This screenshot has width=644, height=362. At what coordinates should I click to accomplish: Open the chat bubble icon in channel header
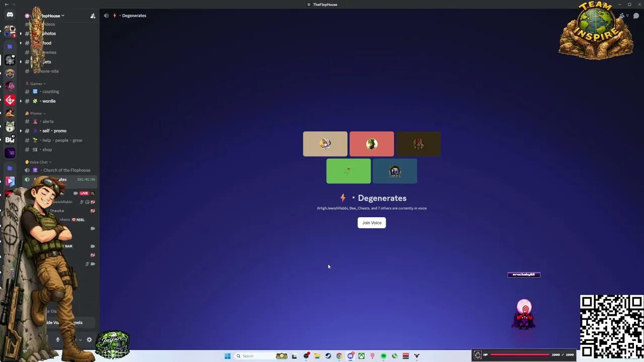(x=636, y=16)
